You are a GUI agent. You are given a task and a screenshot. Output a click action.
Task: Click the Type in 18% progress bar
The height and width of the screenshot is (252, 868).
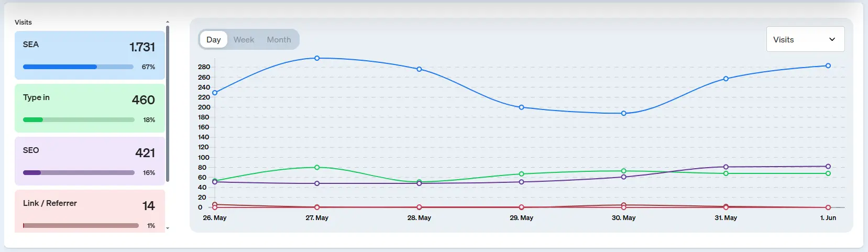(x=79, y=120)
